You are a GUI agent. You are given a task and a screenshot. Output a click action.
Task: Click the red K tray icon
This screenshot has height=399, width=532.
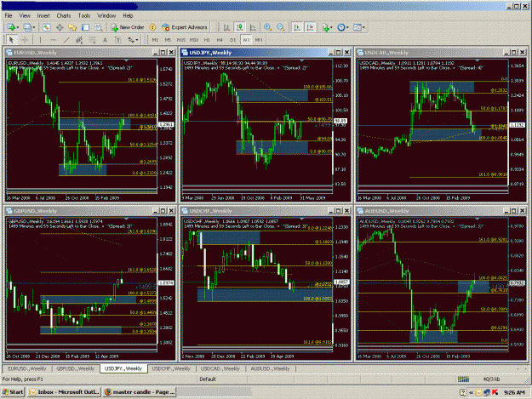pyautogui.click(x=495, y=392)
